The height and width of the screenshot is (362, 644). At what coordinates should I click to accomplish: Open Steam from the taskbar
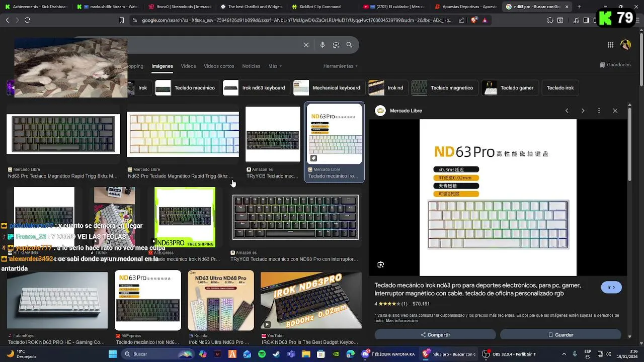pos(277,354)
